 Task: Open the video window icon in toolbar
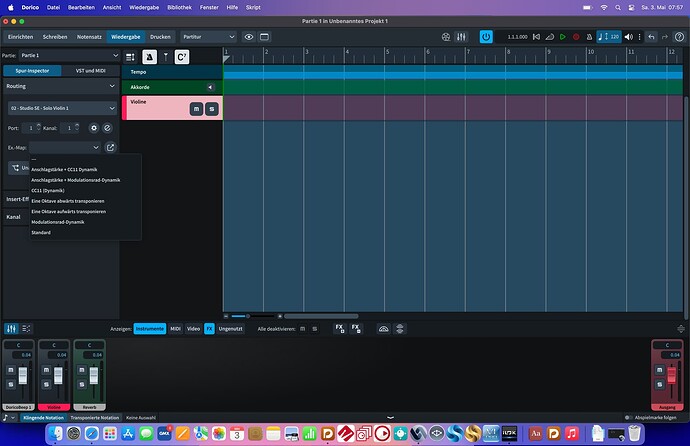coord(446,37)
